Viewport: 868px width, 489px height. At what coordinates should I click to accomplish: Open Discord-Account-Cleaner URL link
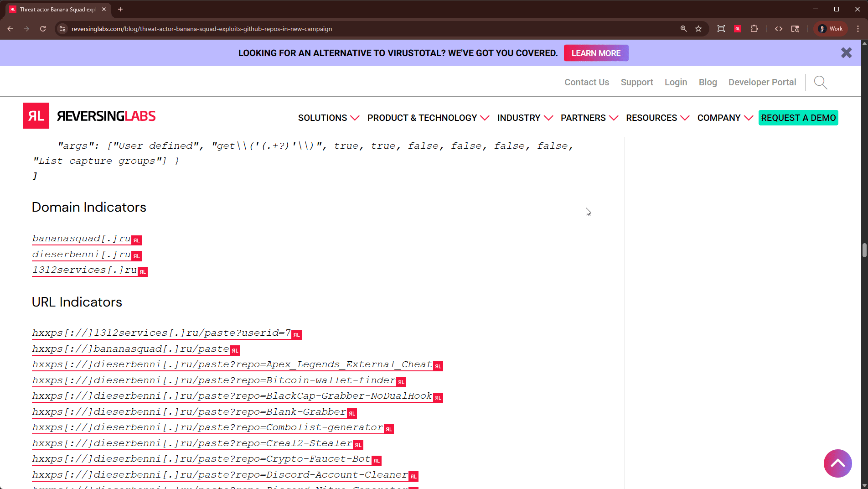point(220,475)
